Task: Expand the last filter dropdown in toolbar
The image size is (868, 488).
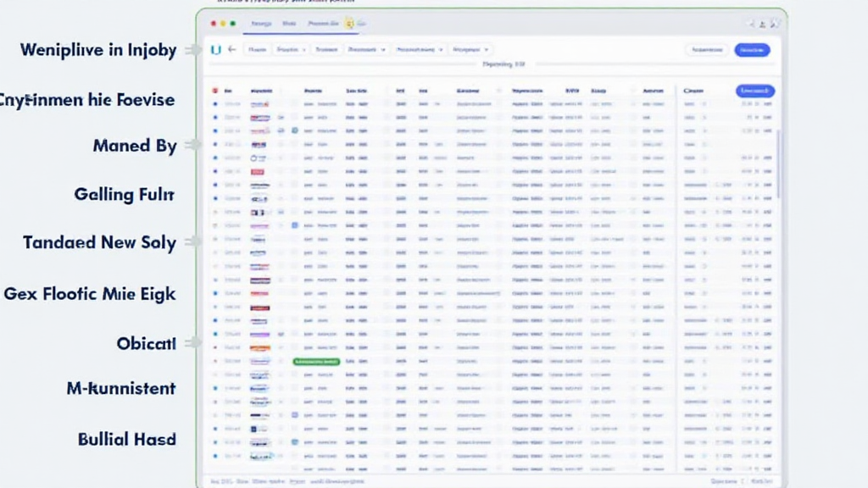Action: (x=470, y=50)
